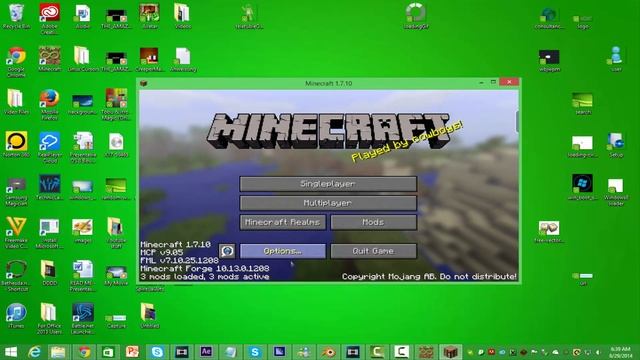The image size is (640, 360).
Task: Select the Video Files folder
Action: coord(16,102)
